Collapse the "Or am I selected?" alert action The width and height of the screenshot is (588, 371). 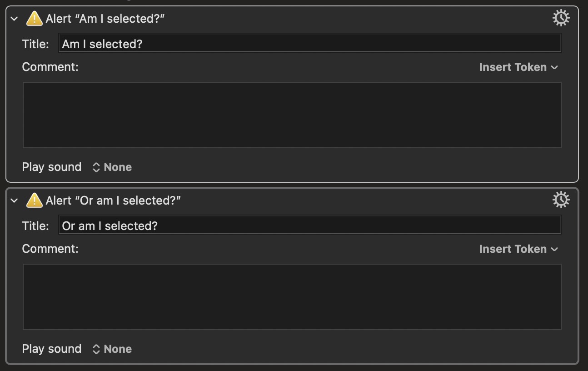click(x=14, y=201)
